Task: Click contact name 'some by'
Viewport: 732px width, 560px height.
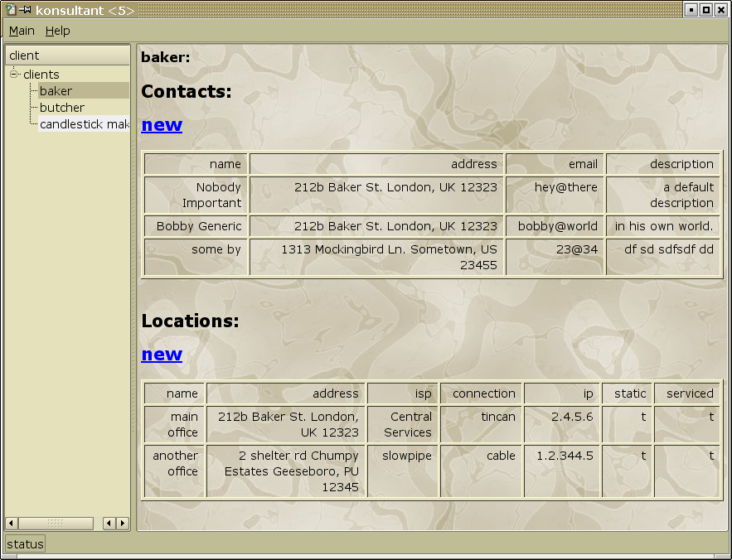Action: click(216, 249)
